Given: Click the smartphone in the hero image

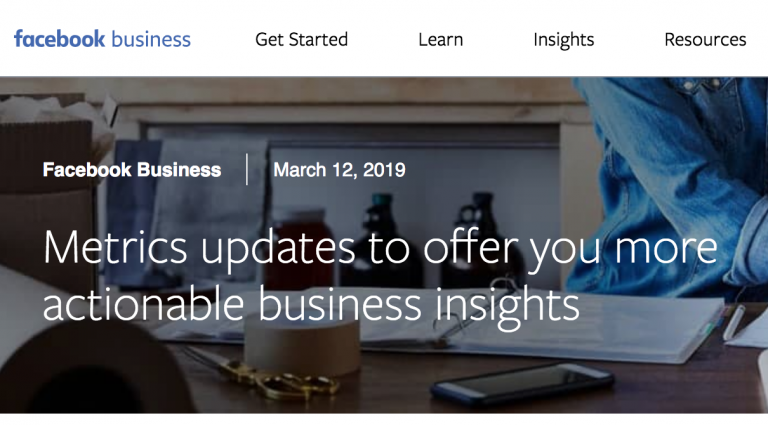Looking at the screenshot, I should click(x=522, y=384).
